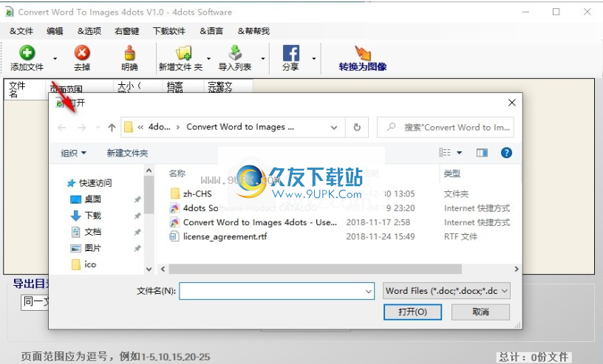Select 文档 (Documents) in navigation pane
The width and height of the screenshot is (603, 364).
(86, 232)
